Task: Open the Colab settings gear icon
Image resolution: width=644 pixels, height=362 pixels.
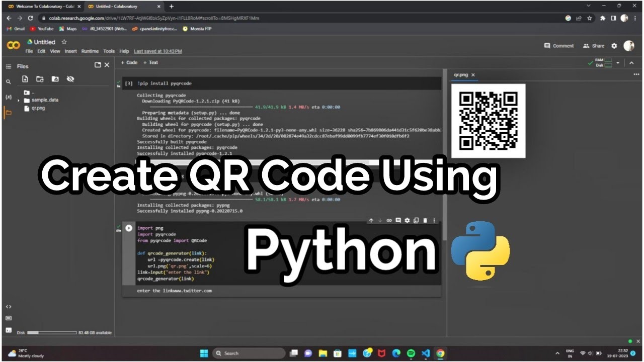Action: [x=614, y=46]
